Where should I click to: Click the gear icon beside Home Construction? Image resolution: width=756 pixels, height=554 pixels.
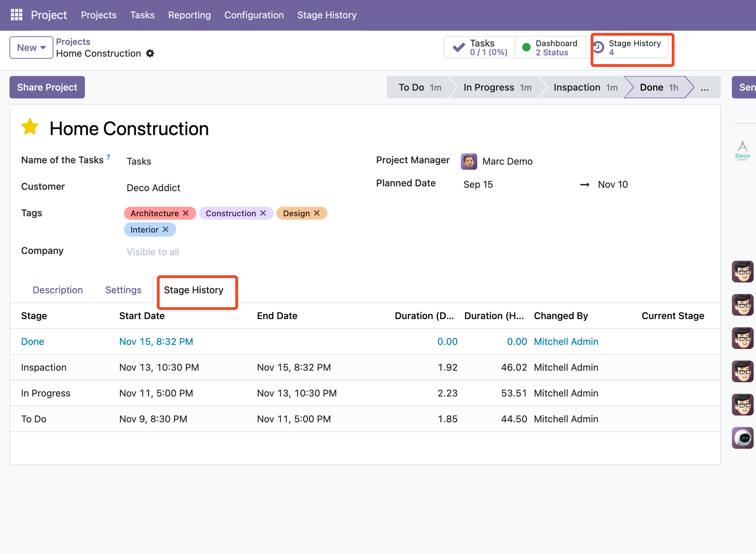click(x=150, y=54)
